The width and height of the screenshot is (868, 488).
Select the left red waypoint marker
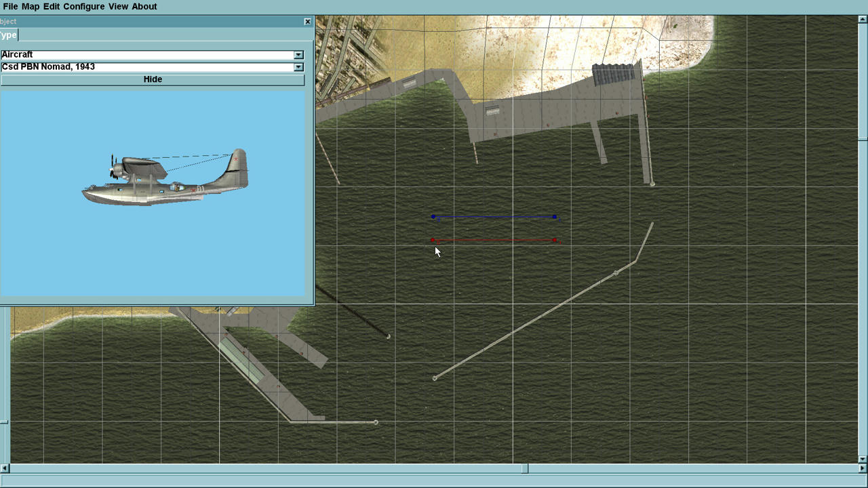click(433, 240)
